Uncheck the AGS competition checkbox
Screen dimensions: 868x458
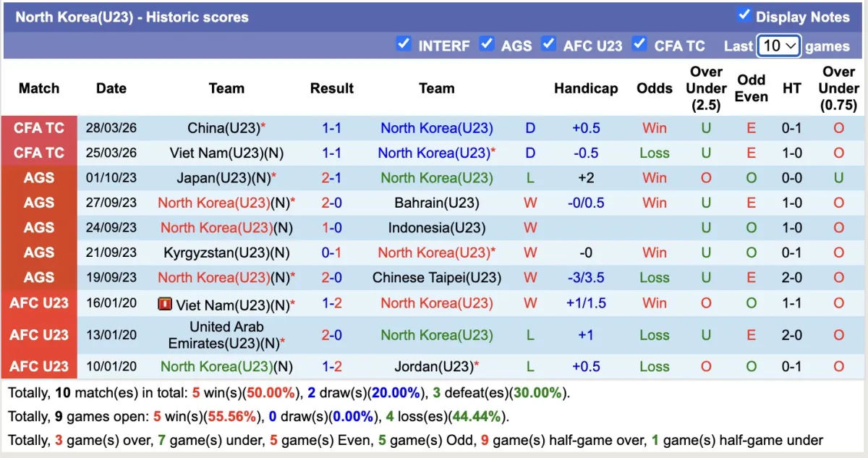(x=487, y=44)
